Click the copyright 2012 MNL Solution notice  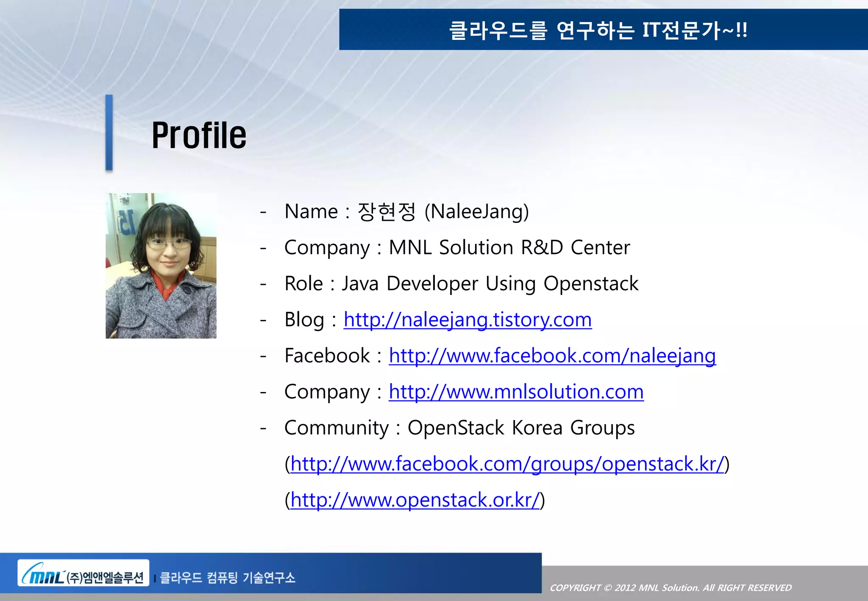click(x=670, y=588)
